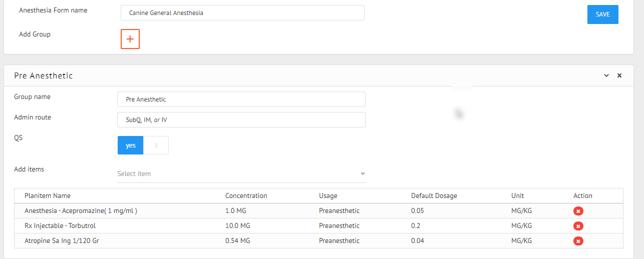Click the Atropine Sa Ing 1/120 Gr entry
The image size is (644, 259).
coord(62,241)
